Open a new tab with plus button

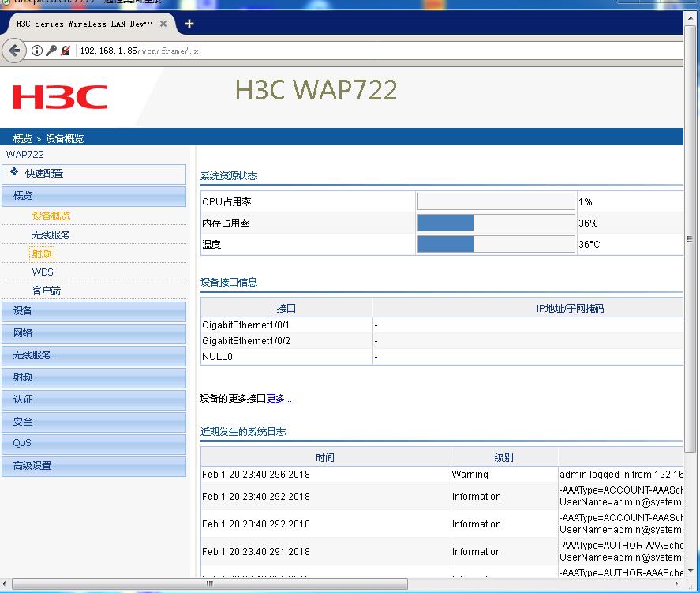pyautogui.click(x=189, y=24)
